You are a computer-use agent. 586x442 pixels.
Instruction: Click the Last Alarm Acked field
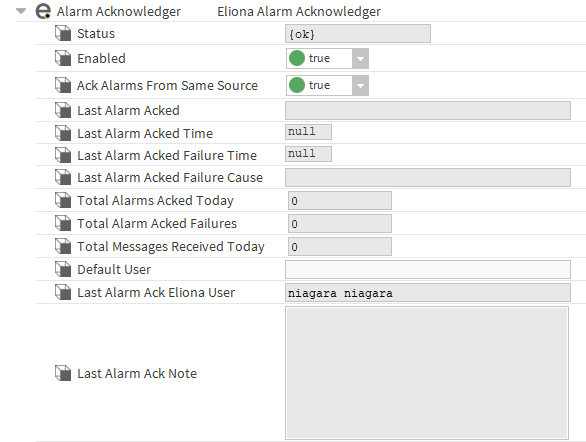[x=428, y=111]
